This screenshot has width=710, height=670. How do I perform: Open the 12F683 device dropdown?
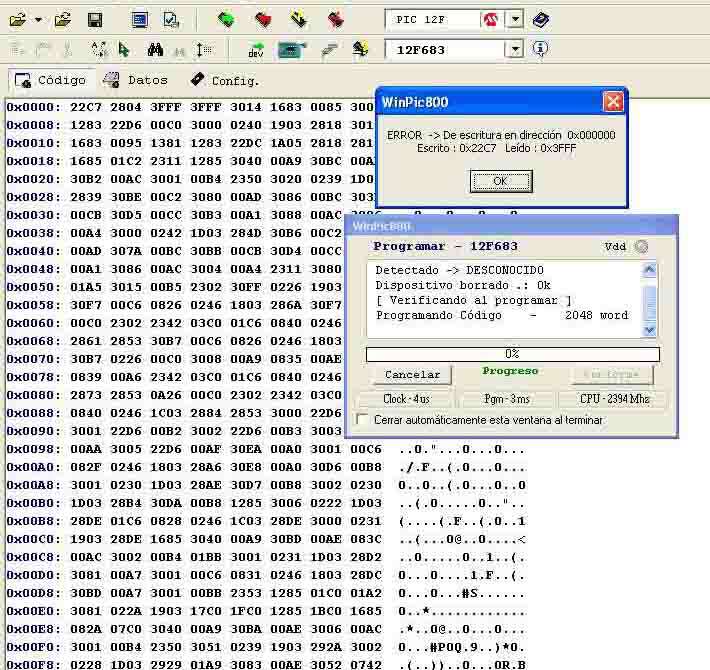click(515, 49)
